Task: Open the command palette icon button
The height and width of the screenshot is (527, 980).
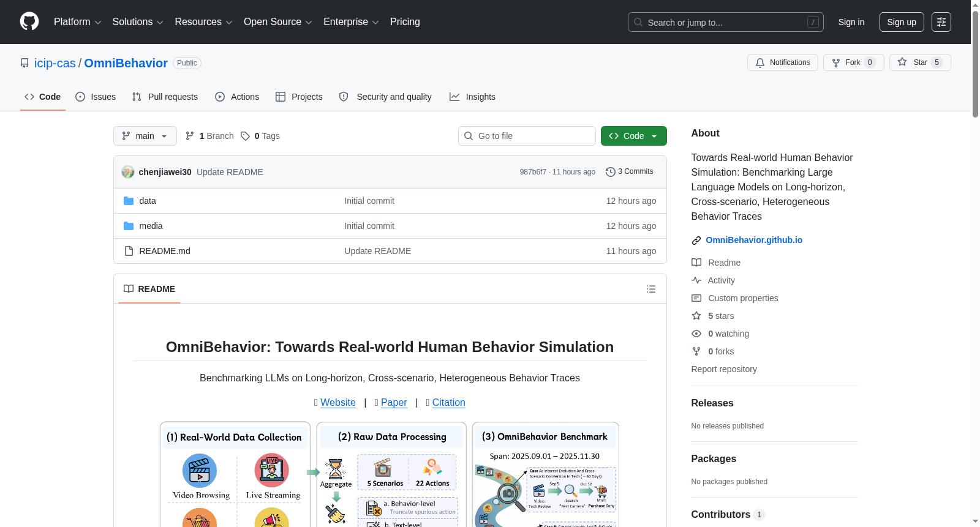Action: [x=941, y=22]
